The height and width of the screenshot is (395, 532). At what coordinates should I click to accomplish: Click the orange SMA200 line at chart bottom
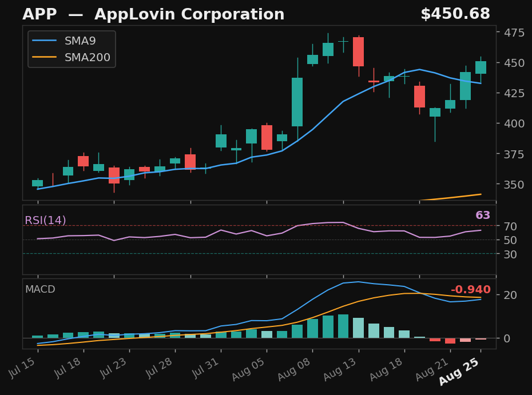point(451,197)
